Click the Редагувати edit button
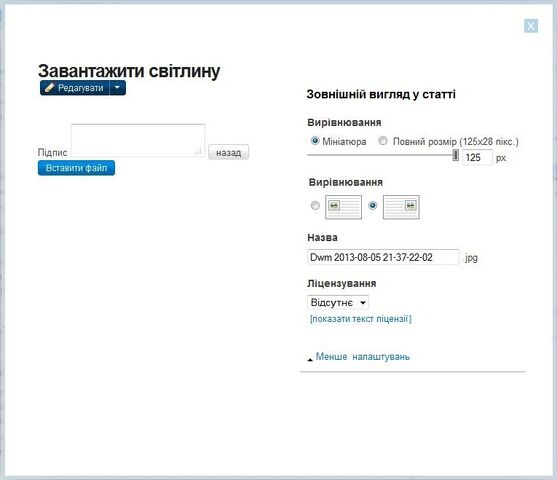The width and height of the screenshot is (557, 480). (x=75, y=88)
